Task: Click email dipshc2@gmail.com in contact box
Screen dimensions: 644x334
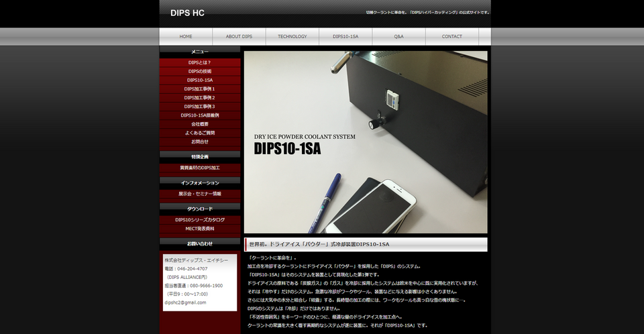Action: pos(185,302)
